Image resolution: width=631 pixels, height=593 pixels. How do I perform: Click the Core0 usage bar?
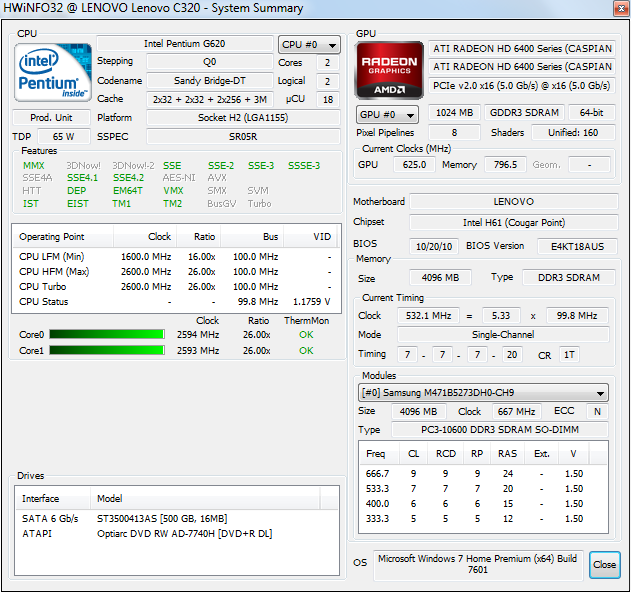click(106, 335)
